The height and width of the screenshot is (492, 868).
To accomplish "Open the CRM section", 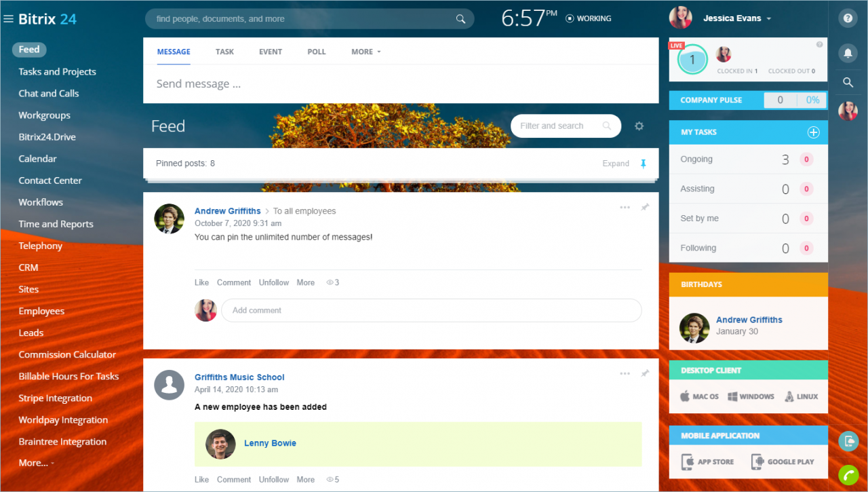I will coord(28,267).
